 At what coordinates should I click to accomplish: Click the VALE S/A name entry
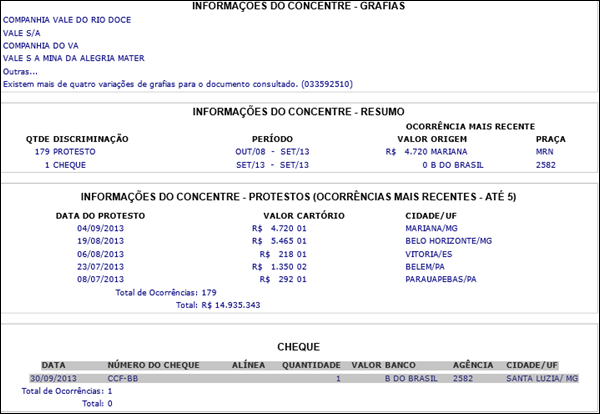tap(22, 33)
